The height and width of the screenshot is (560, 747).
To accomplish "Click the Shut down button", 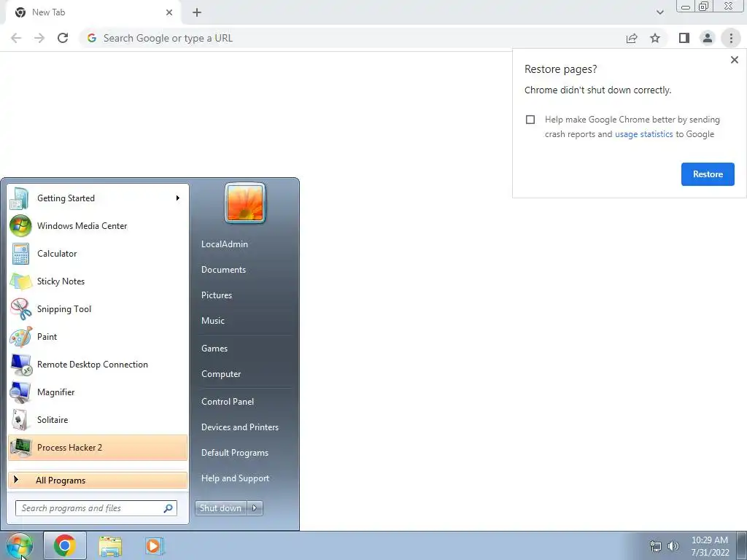I will (221, 508).
